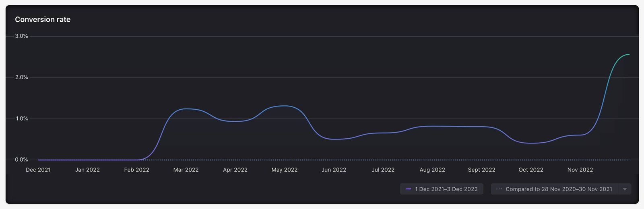
Task: Click the 2.0% y-axis label
Action: click(x=22, y=77)
